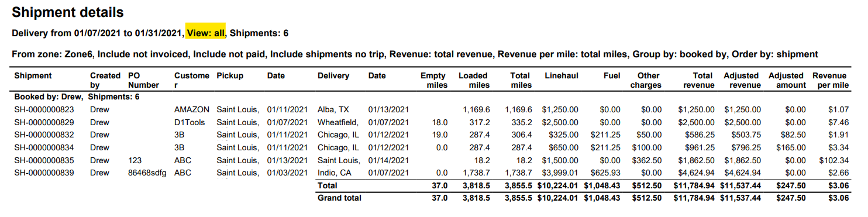Click the Grand total row label
This screenshot has height=217, width=868.
[x=339, y=198]
